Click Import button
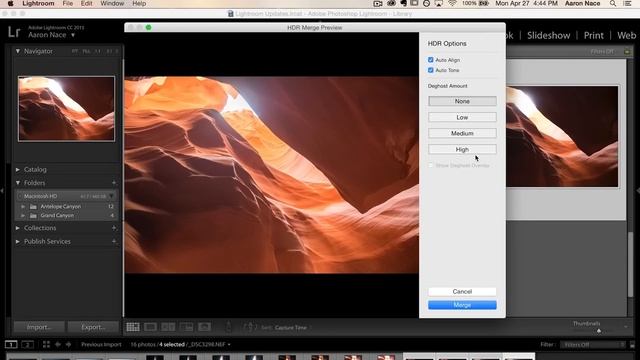The height and width of the screenshot is (360, 640). click(39, 327)
